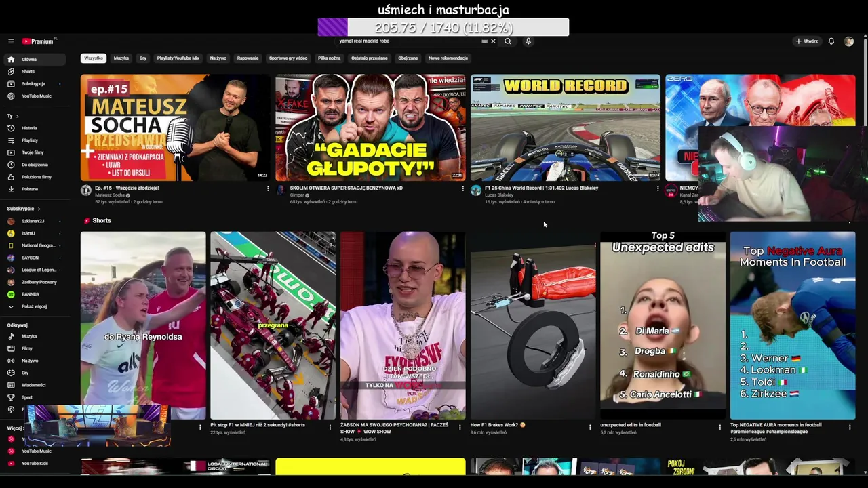Open Filmy under Odkrywaj

click(34, 348)
